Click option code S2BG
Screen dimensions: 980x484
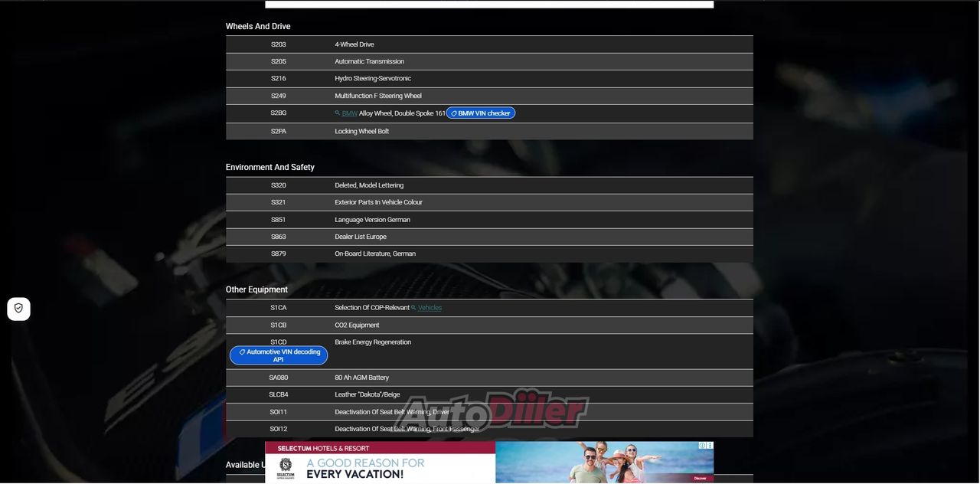[279, 113]
